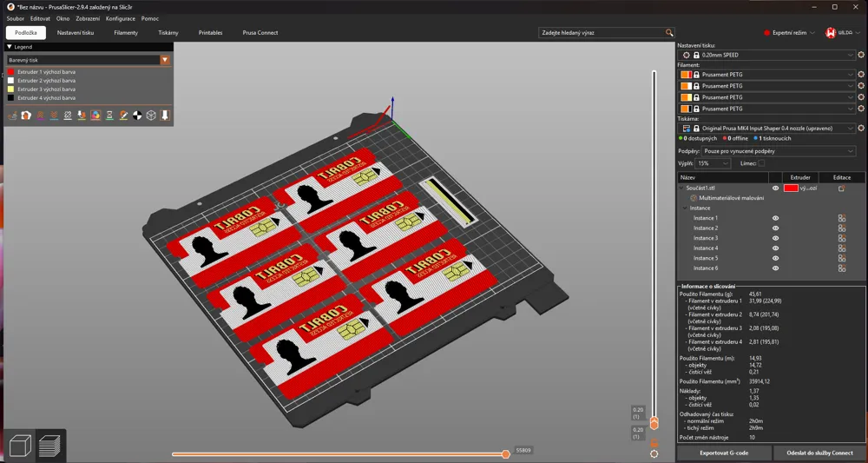Collapse the Legend panel triangle
This screenshot has width=868, height=463.
coord(10,47)
